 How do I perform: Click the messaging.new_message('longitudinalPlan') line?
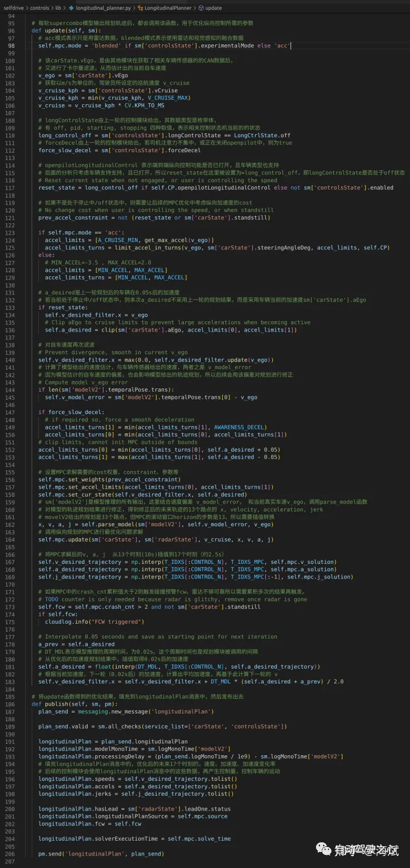pos(126,711)
